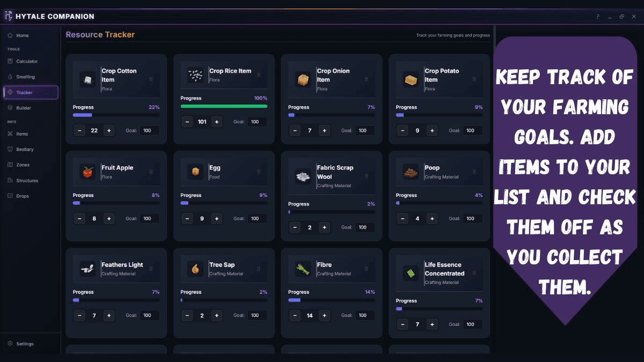
Task: Click the Life Essence Concentrated thumbnail
Action: tap(411, 273)
